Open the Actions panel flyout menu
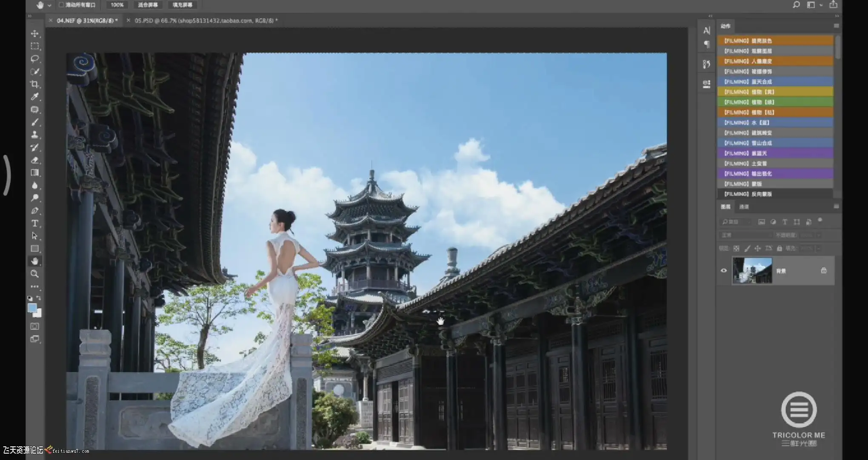Screen dimensions: 868x460 click(836, 26)
